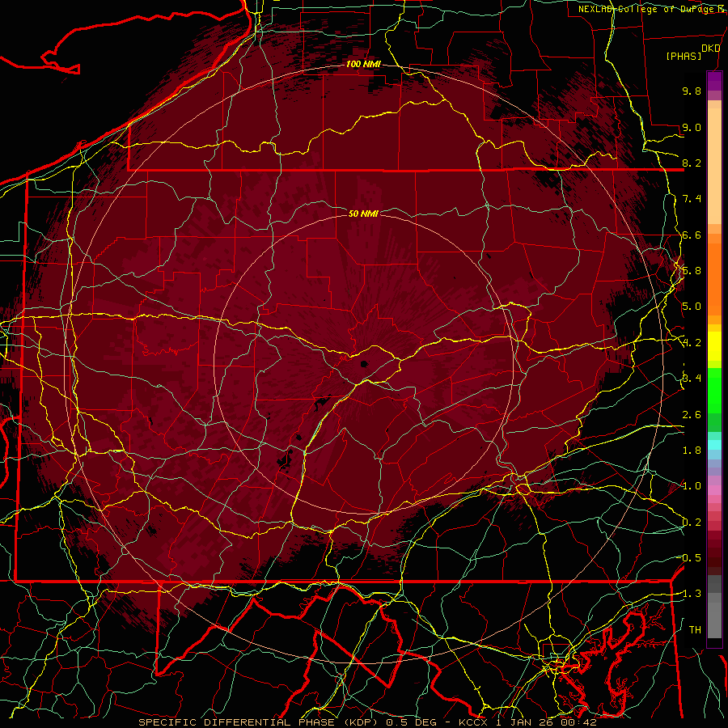This screenshot has height=728, width=728.
Task: Select the 2.6 legend value
Action: point(692,415)
